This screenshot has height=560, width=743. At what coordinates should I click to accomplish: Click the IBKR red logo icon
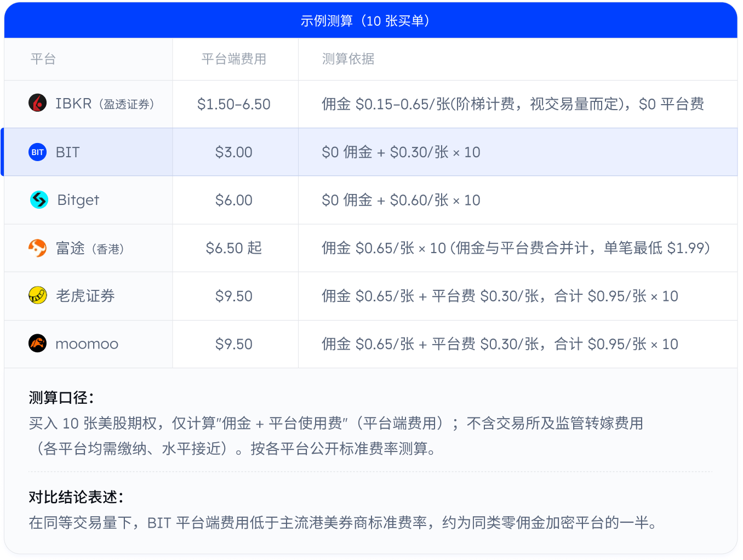(38, 103)
